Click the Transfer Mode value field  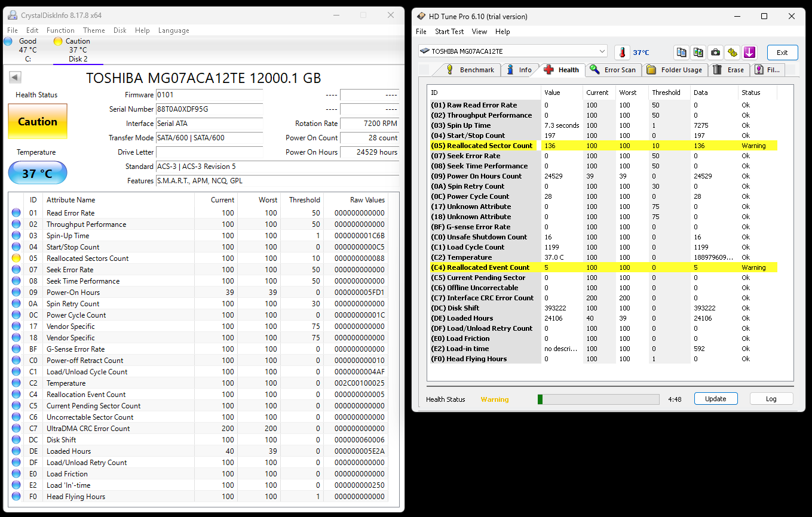tap(209, 138)
